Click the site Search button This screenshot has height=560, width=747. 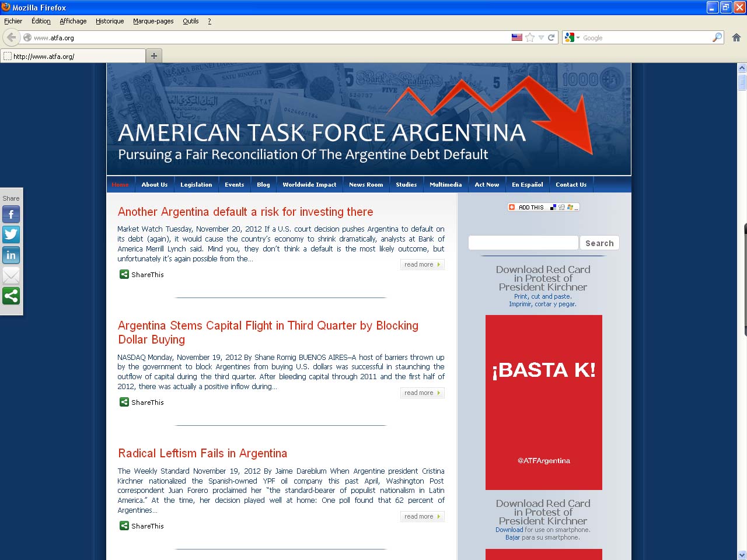coord(599,243)
